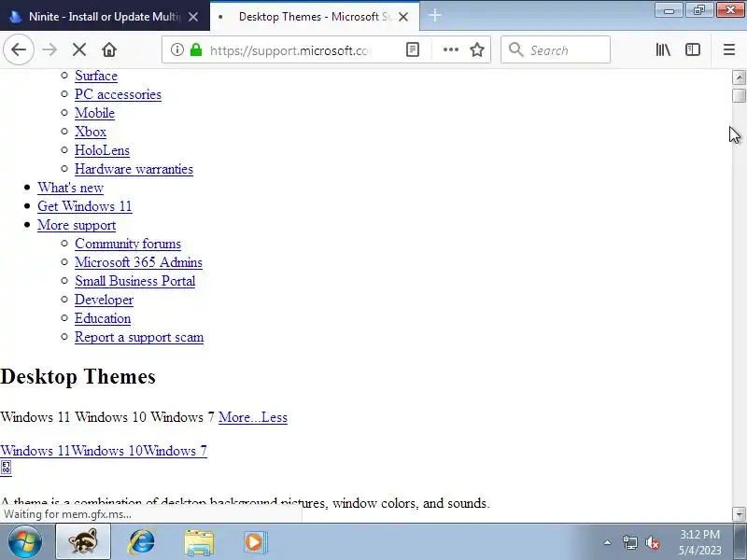747x560 pixels.
Task: Select the Desktop Themes - Microsoft tab
Action: pos(315,17)
